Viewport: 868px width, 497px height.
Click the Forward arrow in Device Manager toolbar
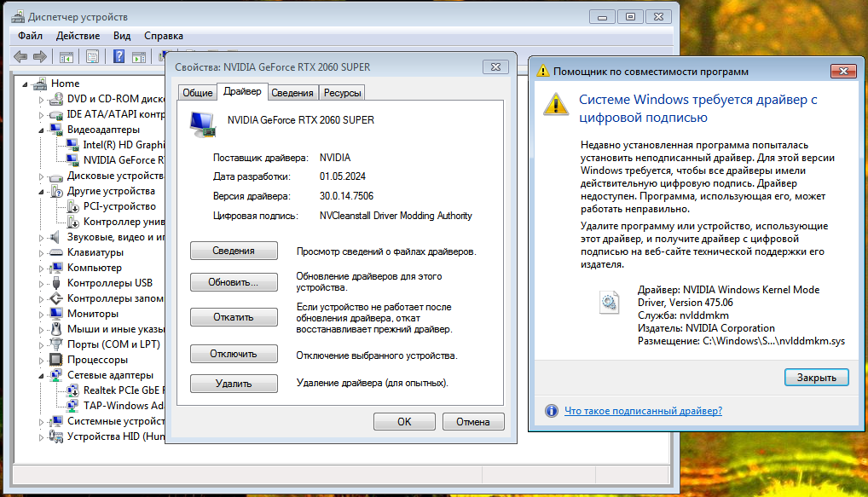pyautogui.click(x=40, y=56)
